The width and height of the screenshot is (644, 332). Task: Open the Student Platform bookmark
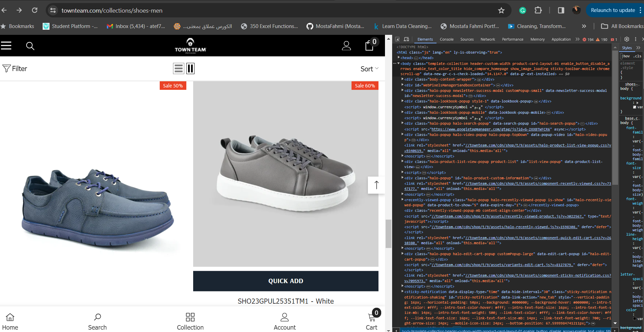[70, 26]
